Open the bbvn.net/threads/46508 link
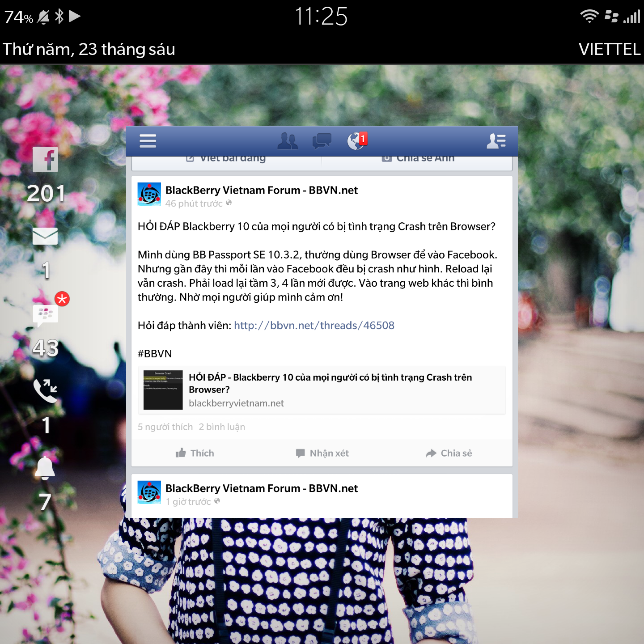 tap(314, 325)
